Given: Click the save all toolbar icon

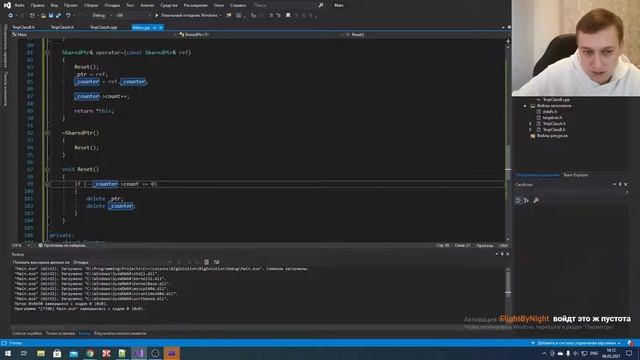Looking at the screenshot, I should click(x=58, y=16).
